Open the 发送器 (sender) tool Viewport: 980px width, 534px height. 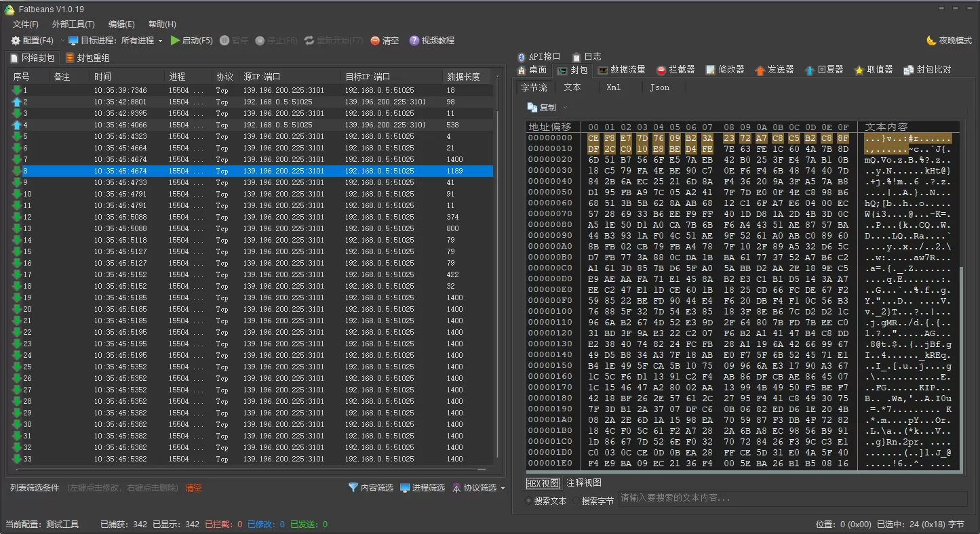click(774, 68)
